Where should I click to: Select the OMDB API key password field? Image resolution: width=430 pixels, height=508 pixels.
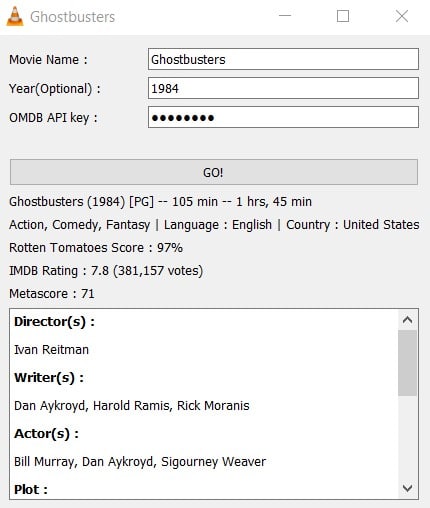click(283, 117)
